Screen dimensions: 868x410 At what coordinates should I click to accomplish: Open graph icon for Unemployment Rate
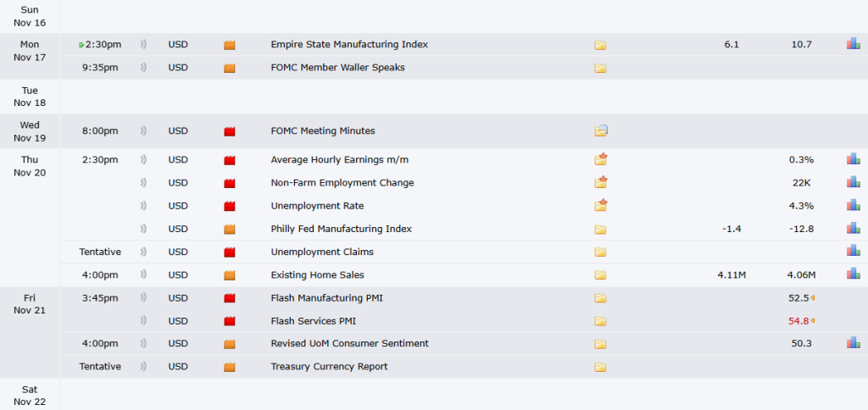853,205
